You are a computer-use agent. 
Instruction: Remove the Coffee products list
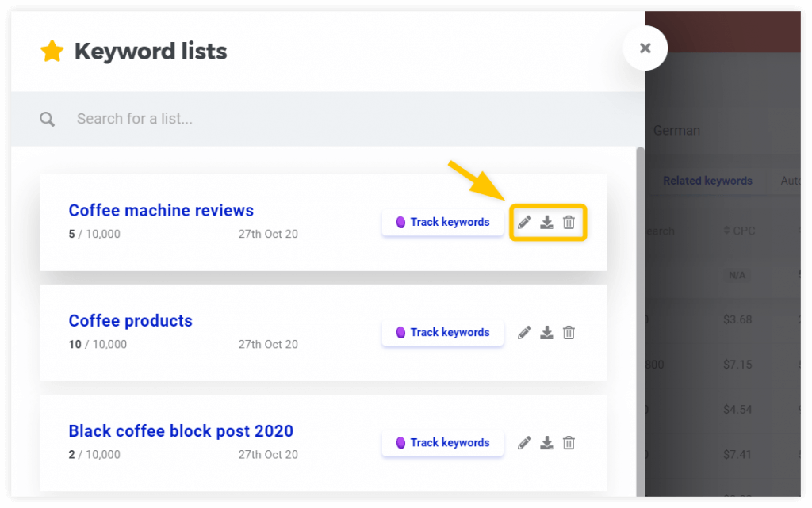569,332
